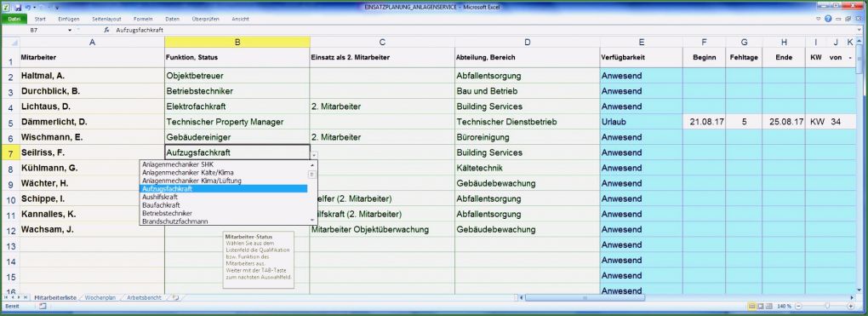Click the Verfügbarkeit header cell
868x316 pixels.
click(641, 57)
